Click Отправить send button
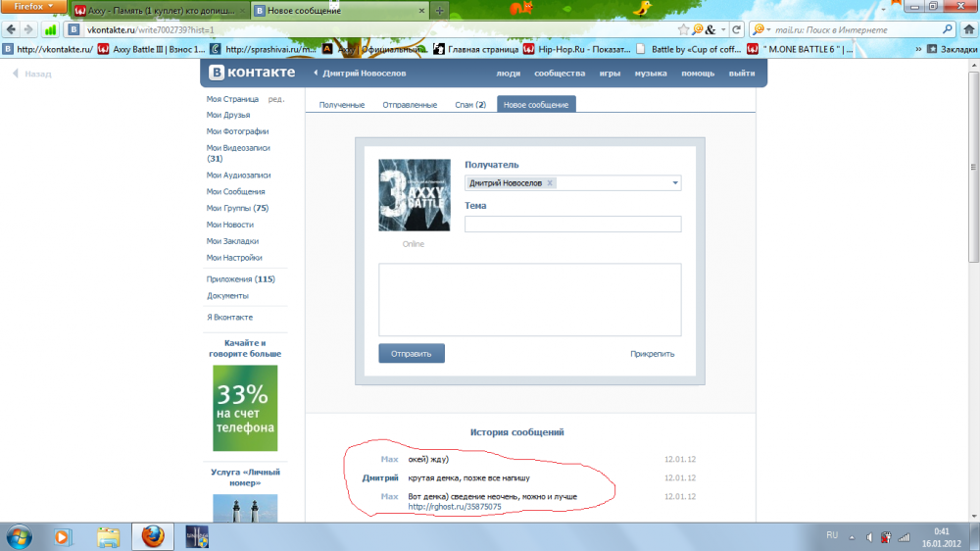The width and height of the screenshot is (980, 551). (412, 353)
